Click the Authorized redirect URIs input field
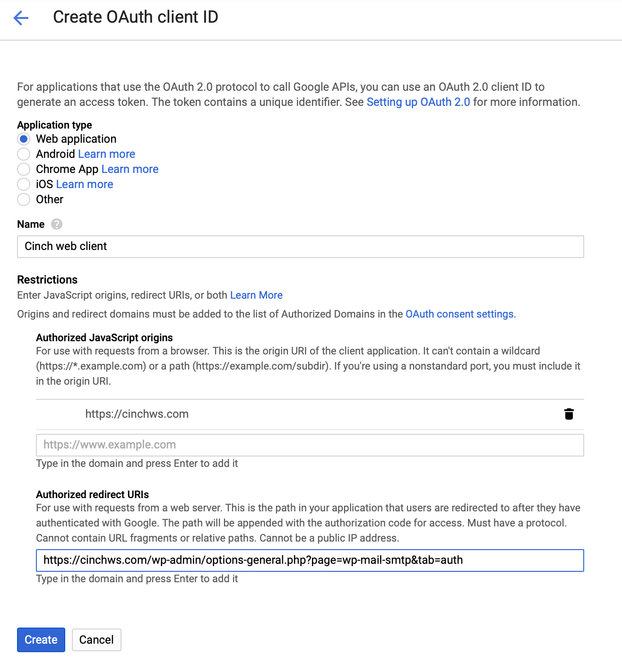Viewport: 622px width, 672px height. click(310, 560)
